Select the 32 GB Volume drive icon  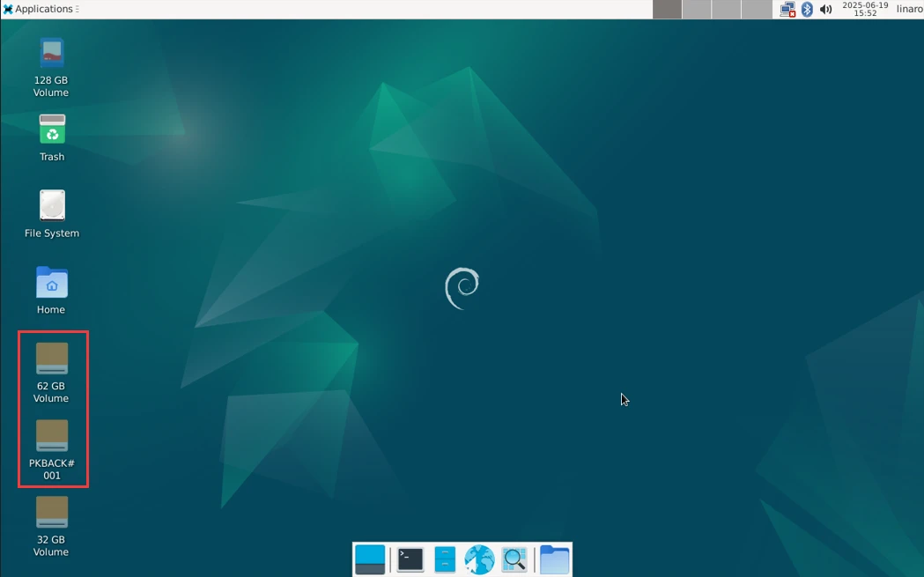pyautogui.click(x=51, y=512)
